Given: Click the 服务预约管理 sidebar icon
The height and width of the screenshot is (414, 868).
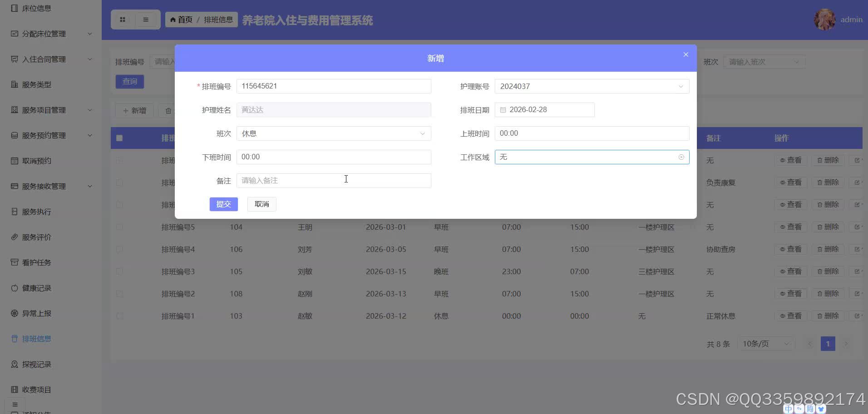Looking at the screenshot, I should 15,135.
